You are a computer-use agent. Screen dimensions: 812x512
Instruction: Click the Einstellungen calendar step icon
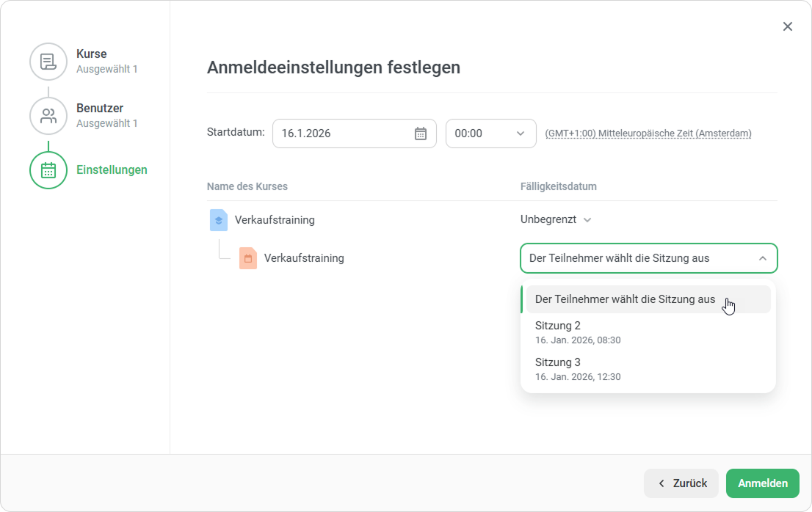click(48, 170)
